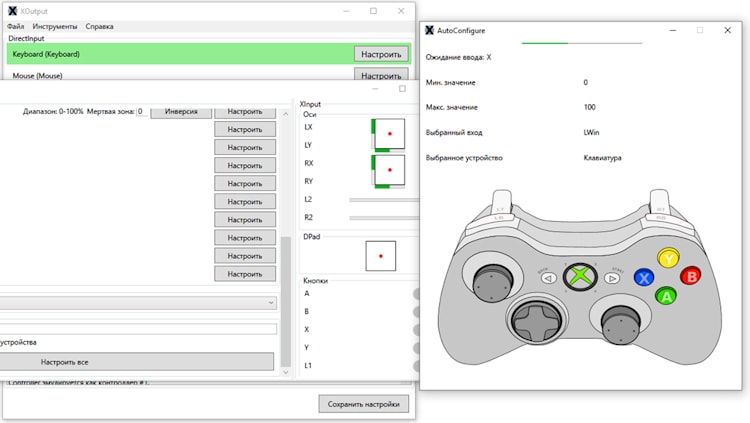Image resolution: width=750 pixels, height=423 pixels.
Task: Click the blue X button on controller
Action: tap(644, 278)
